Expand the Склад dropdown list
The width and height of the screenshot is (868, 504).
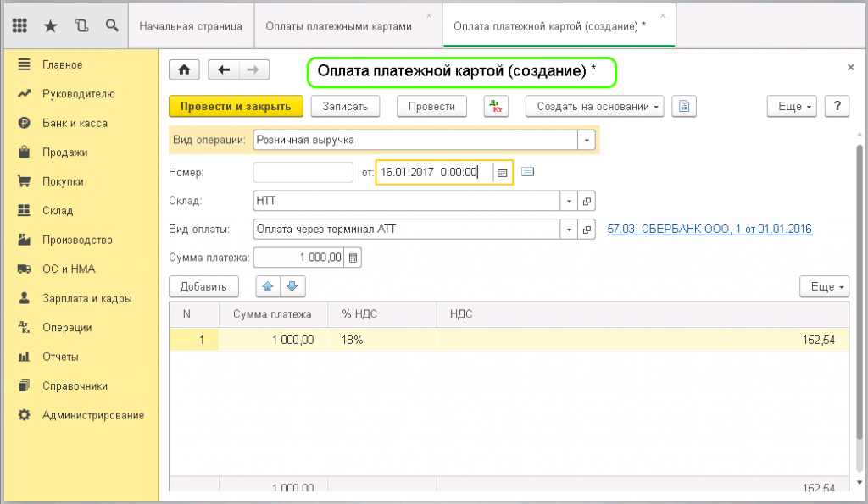568,202
